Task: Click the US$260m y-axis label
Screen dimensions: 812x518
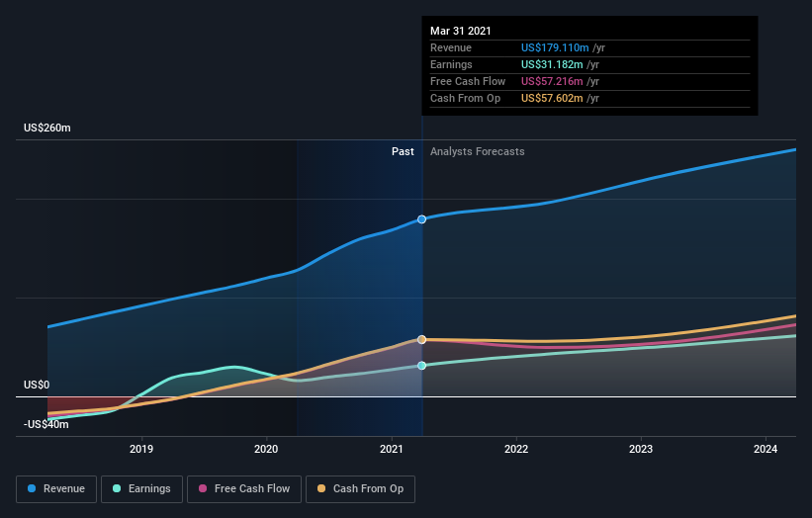Action: click(x=47, y=128)
